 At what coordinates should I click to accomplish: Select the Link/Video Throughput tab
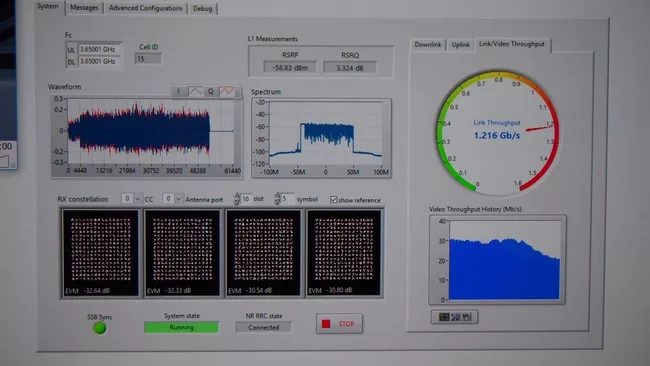coord(512,44)
